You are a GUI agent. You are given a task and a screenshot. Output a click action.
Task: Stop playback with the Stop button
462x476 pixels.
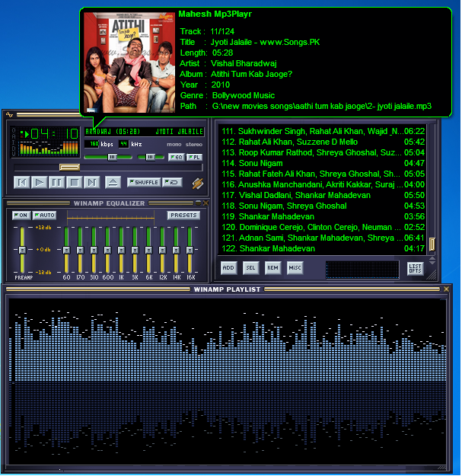coord(75,183)
